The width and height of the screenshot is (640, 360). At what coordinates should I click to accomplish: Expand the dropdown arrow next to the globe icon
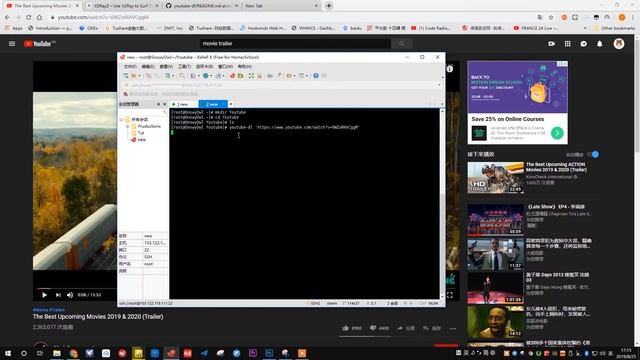[x=211, y=76]
